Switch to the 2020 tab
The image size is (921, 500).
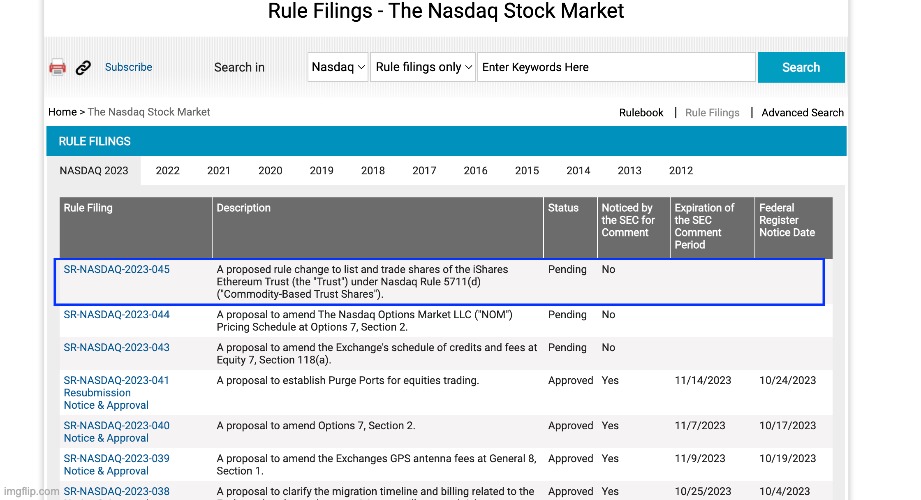(270, 170)
